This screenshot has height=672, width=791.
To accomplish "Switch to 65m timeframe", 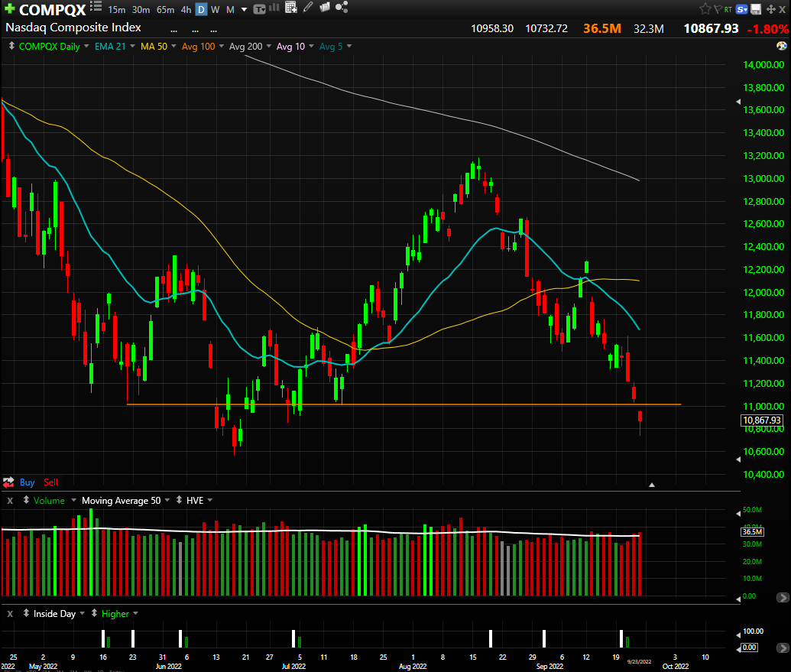I will click(166, 10).
